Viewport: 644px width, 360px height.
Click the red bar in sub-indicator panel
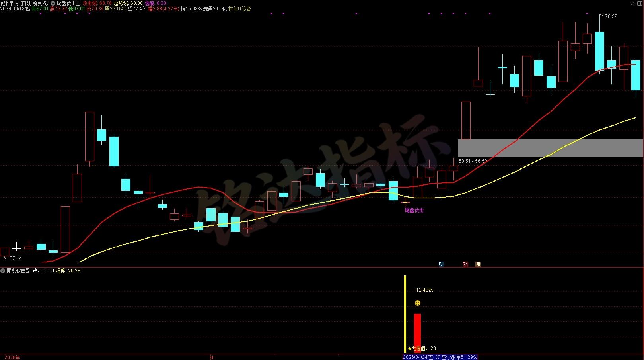pos(417,333)
